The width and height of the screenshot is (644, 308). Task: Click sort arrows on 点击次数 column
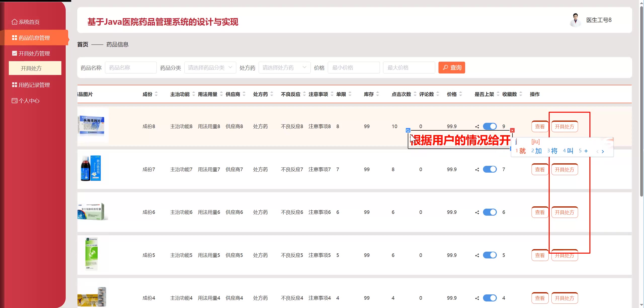pos(415,94)
